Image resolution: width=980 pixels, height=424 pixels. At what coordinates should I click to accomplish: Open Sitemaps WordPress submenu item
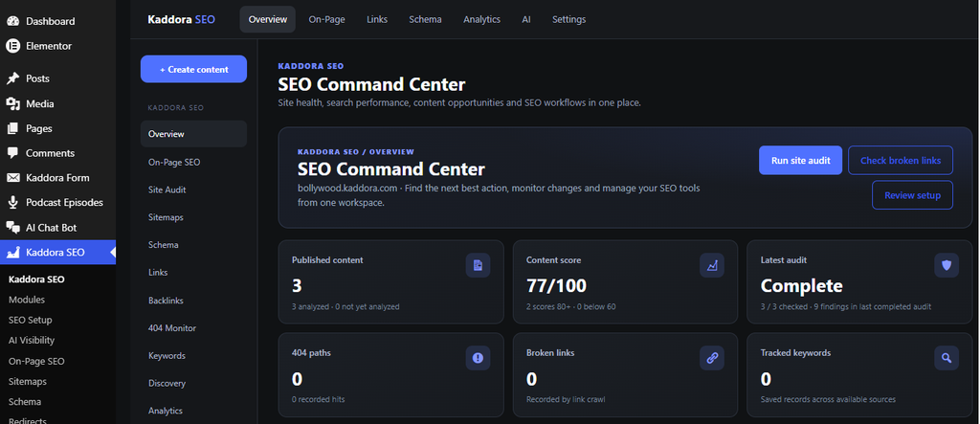tap(28, 381)
